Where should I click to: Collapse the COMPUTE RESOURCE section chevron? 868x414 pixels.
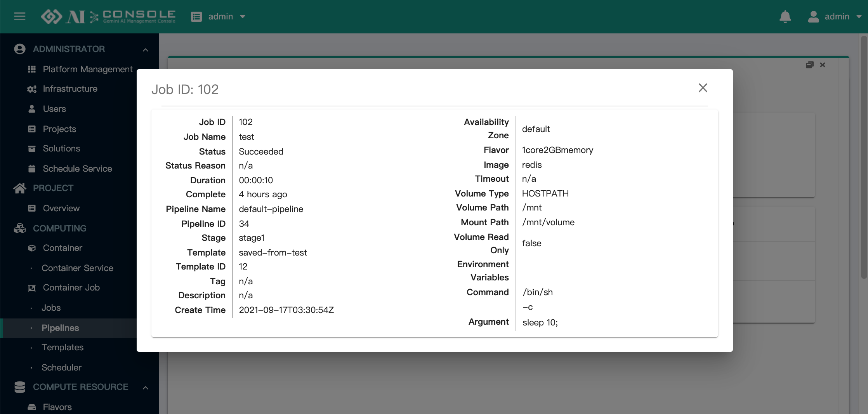pyautogui.click(x=146, y=388)
